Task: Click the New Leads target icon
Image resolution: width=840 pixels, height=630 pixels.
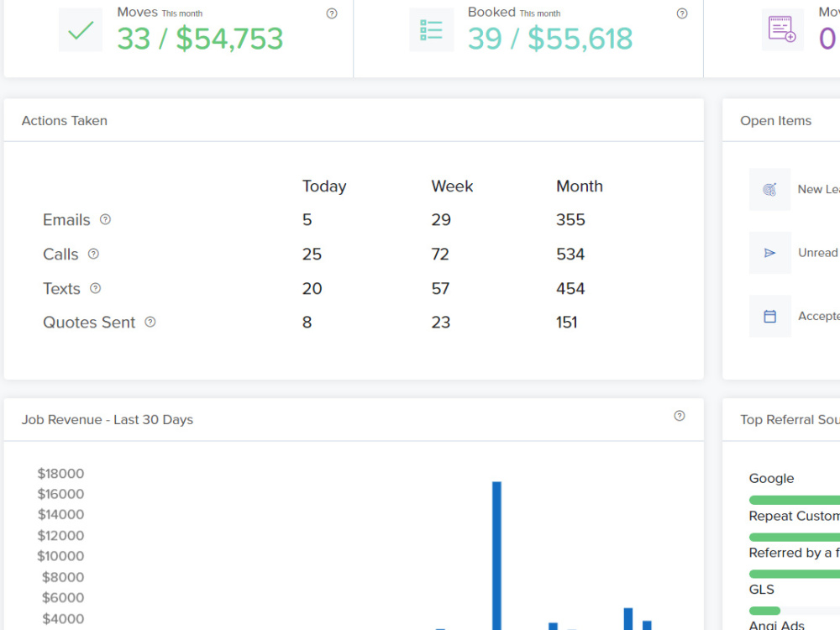Action: click(769, 189)
